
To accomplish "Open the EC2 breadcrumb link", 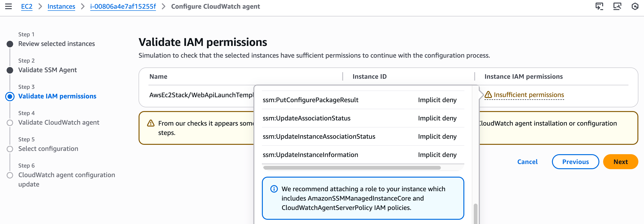I will (x=27, y=7).
